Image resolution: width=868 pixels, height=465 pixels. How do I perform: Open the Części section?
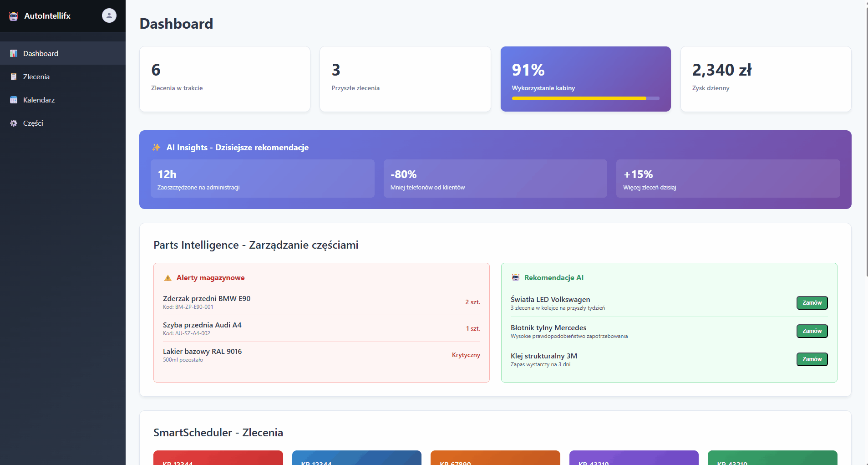pos(33,123)
